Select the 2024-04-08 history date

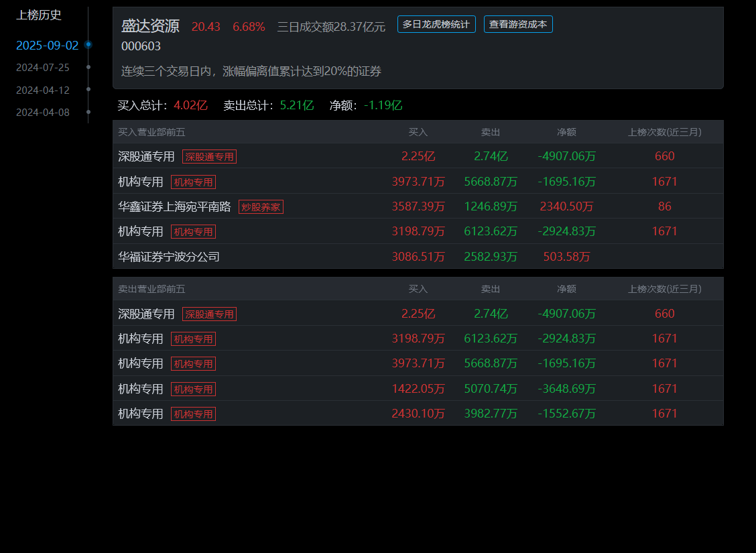(43, 113)
